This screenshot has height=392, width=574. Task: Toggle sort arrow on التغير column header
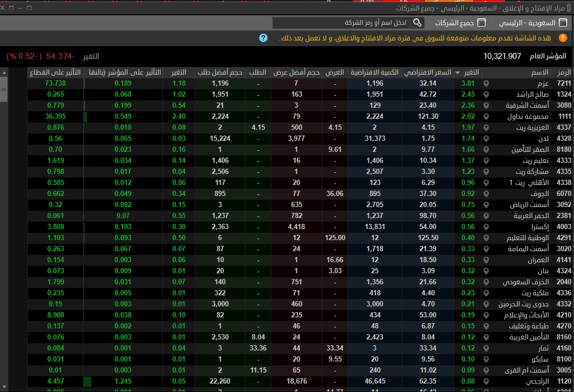(458, 73)
